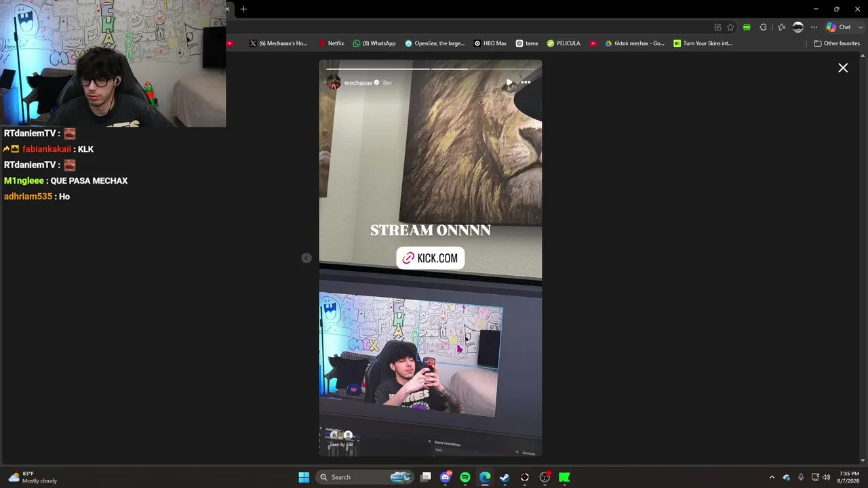The height and width of the screenshot is (488, 868).
Task: Open the Favorites hub icon
Action: click(781, 27)
